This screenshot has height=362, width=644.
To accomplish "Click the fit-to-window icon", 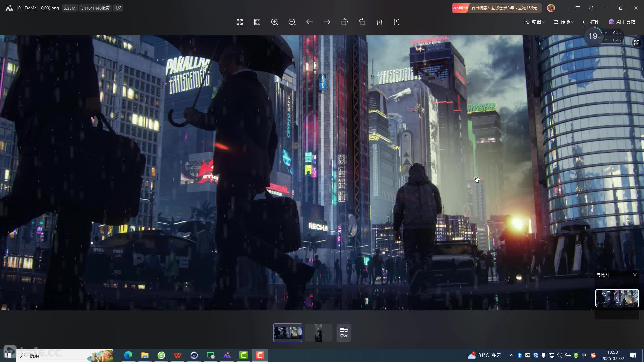I will [x=257, y=22].
